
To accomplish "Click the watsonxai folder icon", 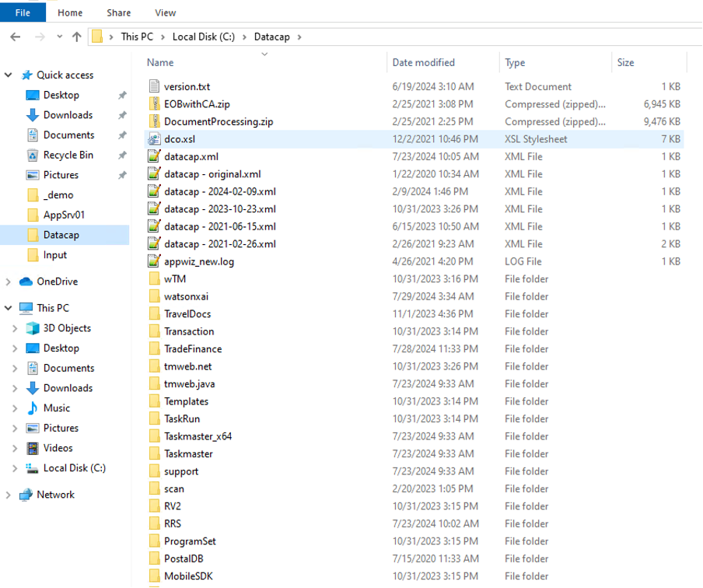I will [x=153, y=296].
